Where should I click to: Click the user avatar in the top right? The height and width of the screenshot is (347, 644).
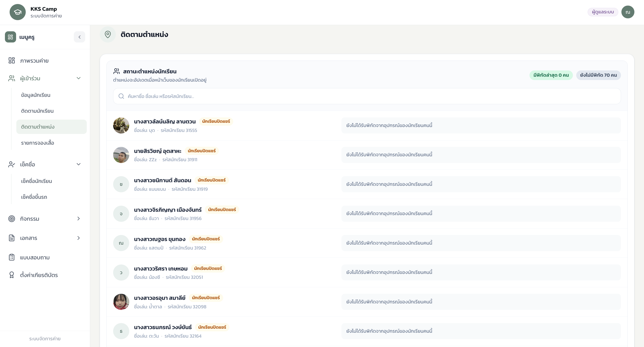(x=628, y=12)
